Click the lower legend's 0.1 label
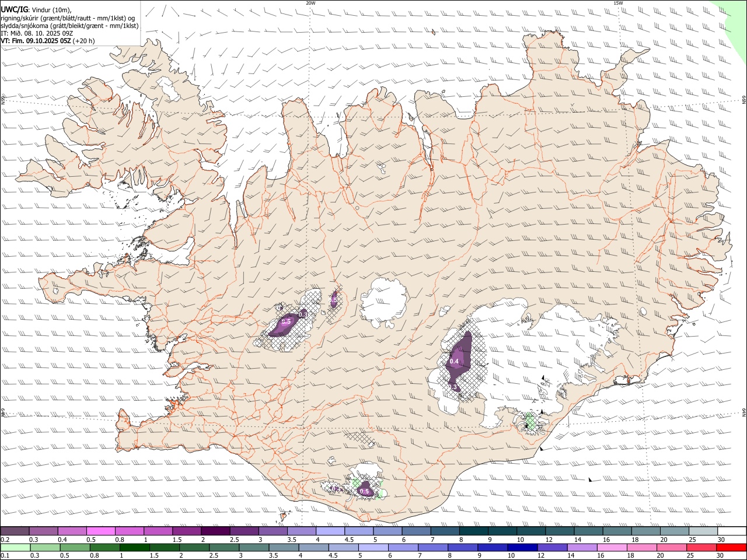The image size is (747, 560). coord(5,555)
